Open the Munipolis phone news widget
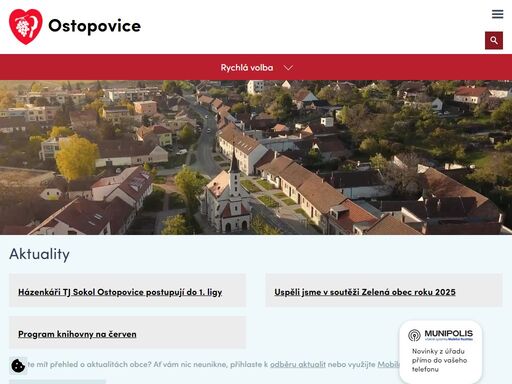 (x=441, y=352)
